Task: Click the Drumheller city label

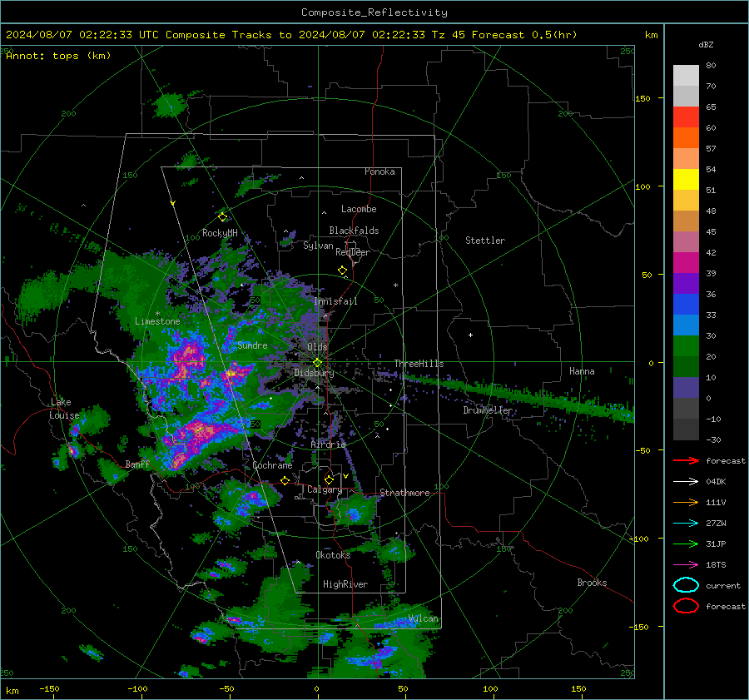Action: pos(488,410)
